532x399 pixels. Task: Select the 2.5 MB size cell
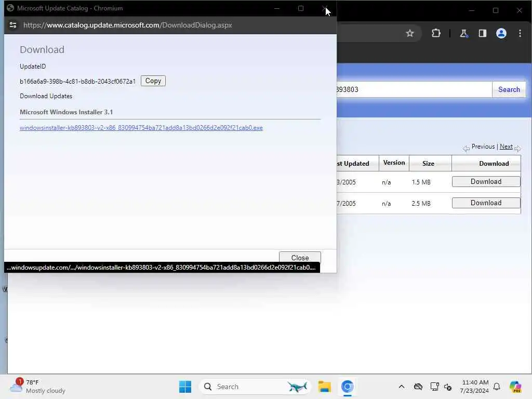(x=421, y=204)
